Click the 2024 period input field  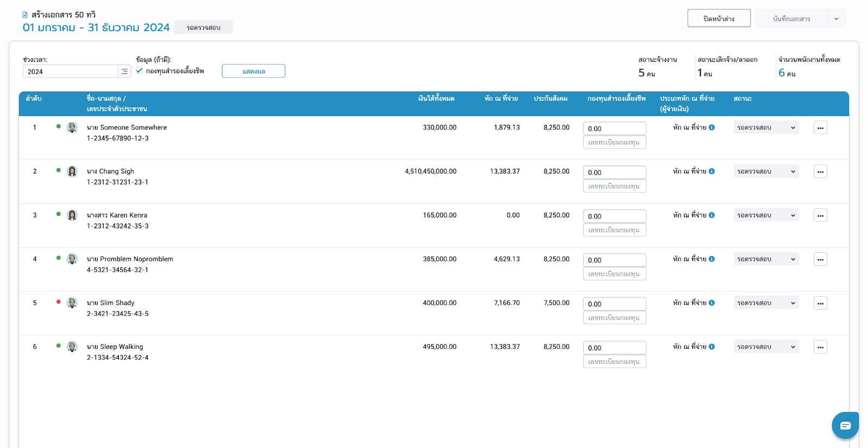point(71,72)
